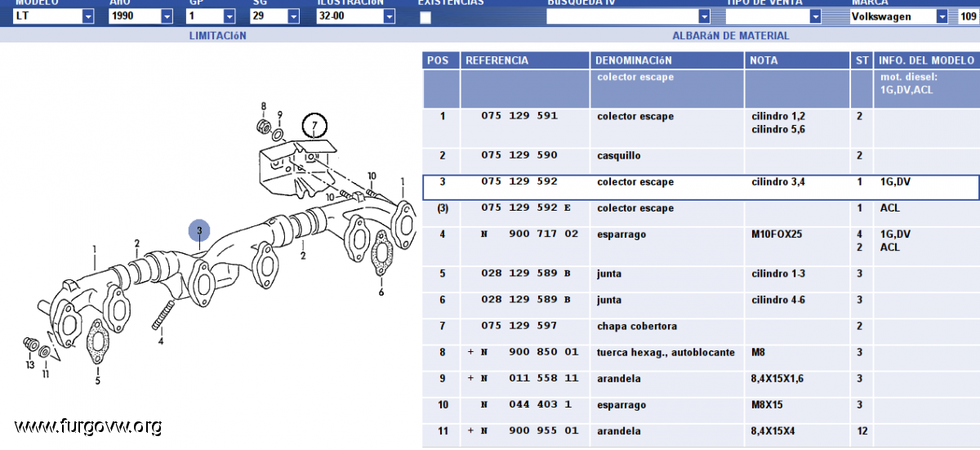Open the empty Búsqueda IV dropdown
Viewport: 980px width, 450px height.
629,16
